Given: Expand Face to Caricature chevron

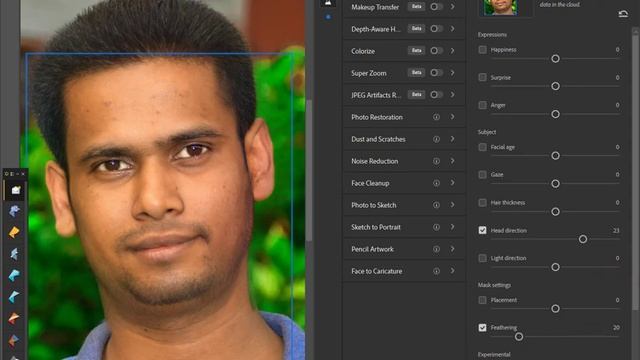Looking at the screenshot, I should [x=453, y=271].
